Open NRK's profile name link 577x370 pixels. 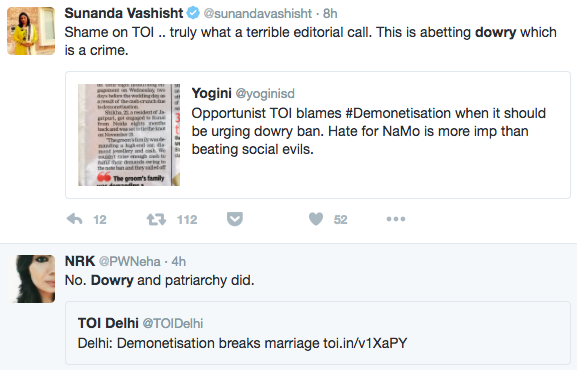[80, 261]
